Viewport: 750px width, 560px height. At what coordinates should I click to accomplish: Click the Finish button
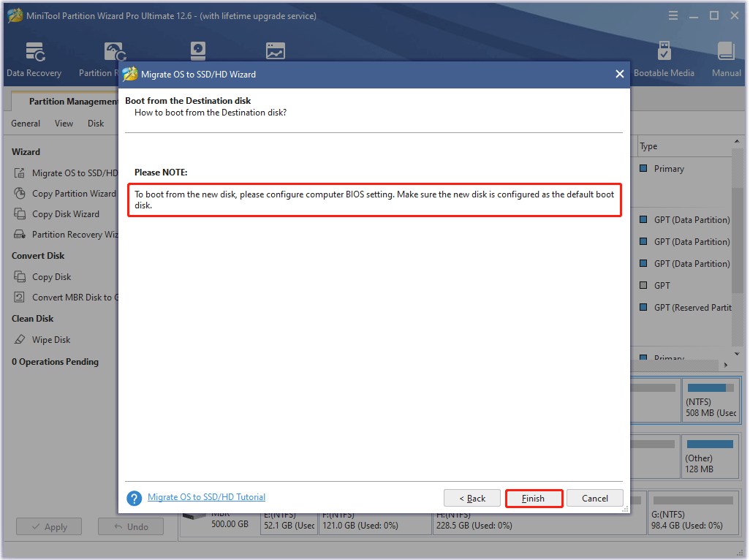534,499
